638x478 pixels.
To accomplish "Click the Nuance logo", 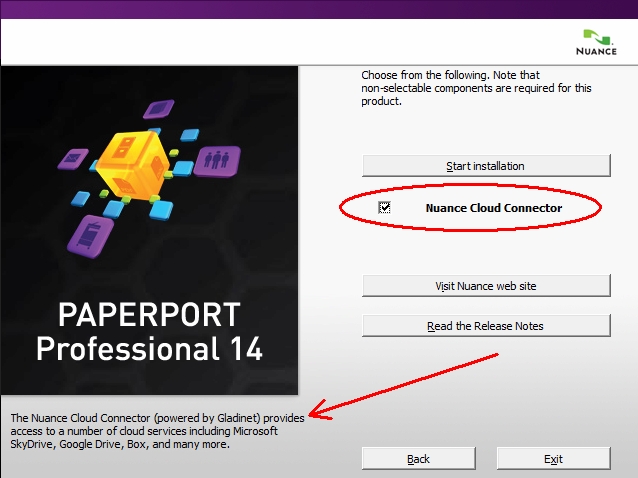I will tap(596, 42).
